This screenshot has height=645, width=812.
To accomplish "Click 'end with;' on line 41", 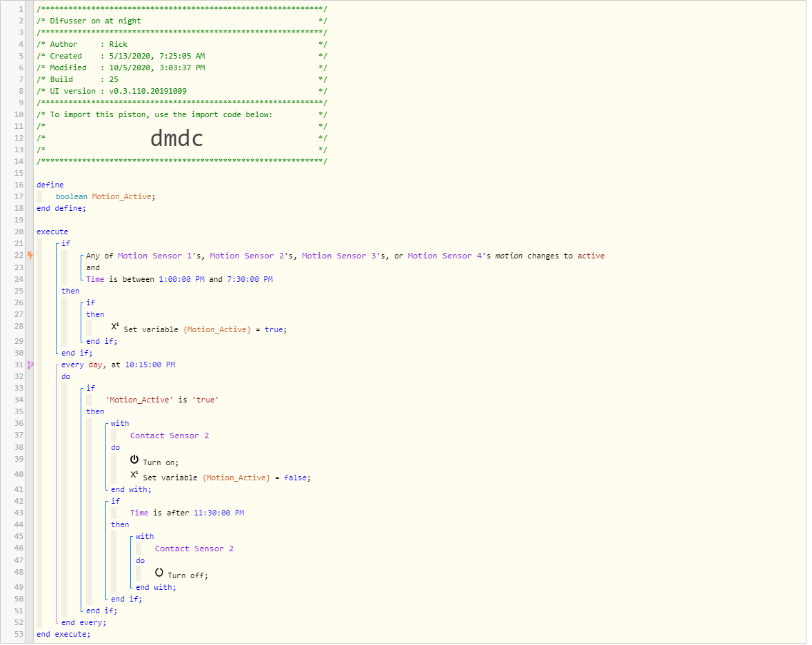I will 131,490.
